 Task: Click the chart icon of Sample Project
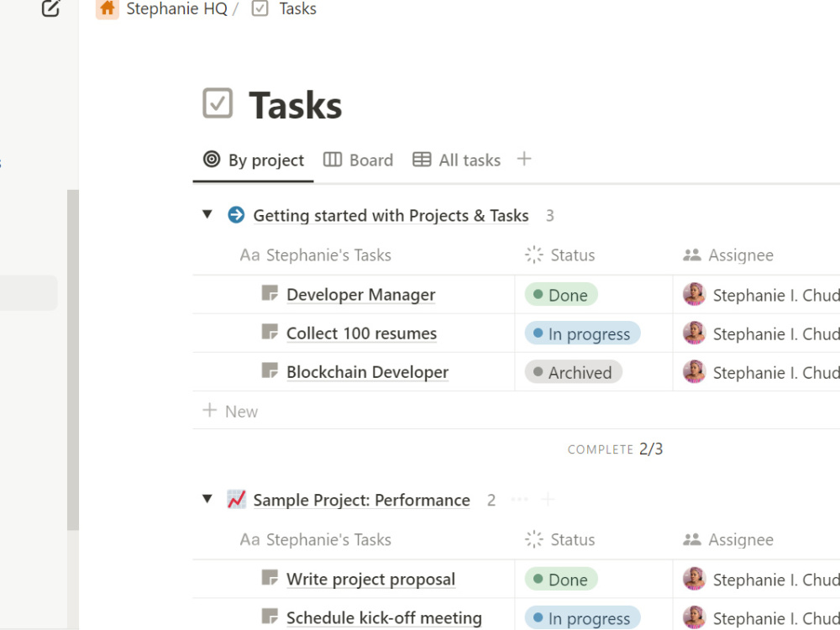click(x=236, y=499)
